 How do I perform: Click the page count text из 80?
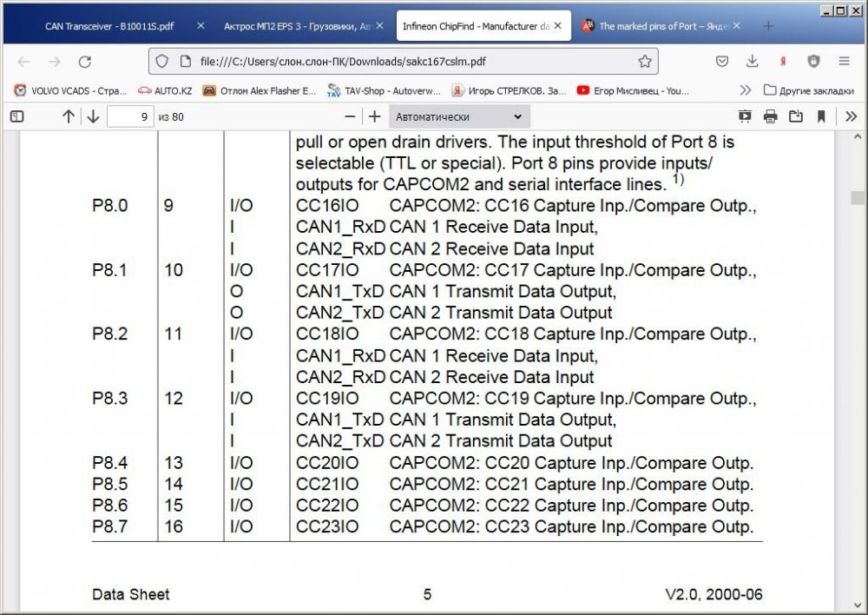pos(171,117)
